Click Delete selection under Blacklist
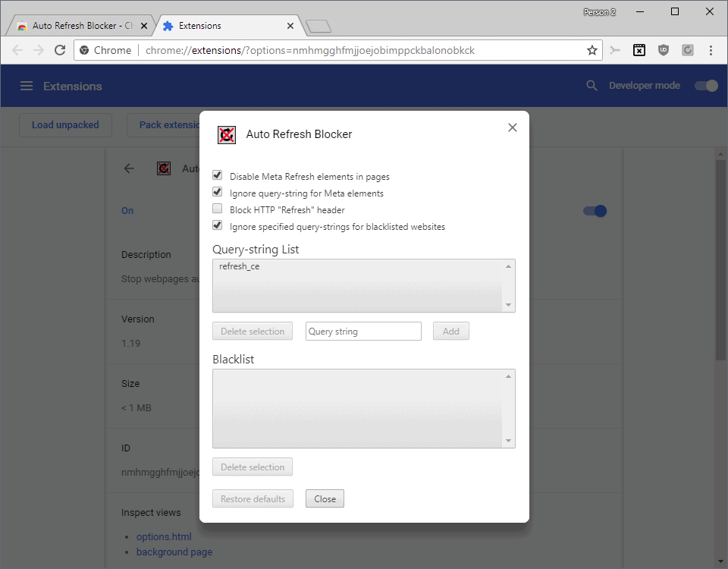Screen dimensions: 728x569 tap(253, 467)
